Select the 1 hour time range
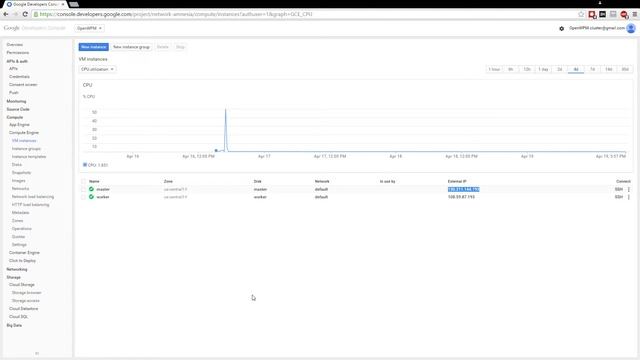The width and height of the screenshot is (640, 360). coord(494,69)
